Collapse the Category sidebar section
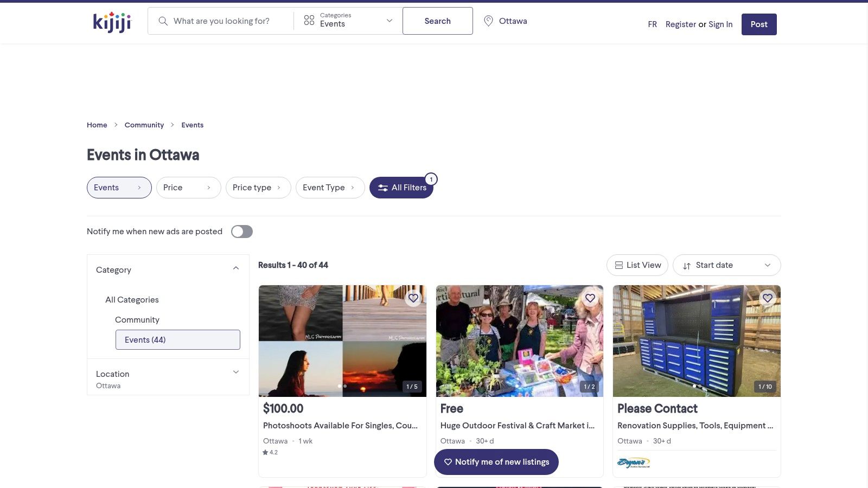 236,268
